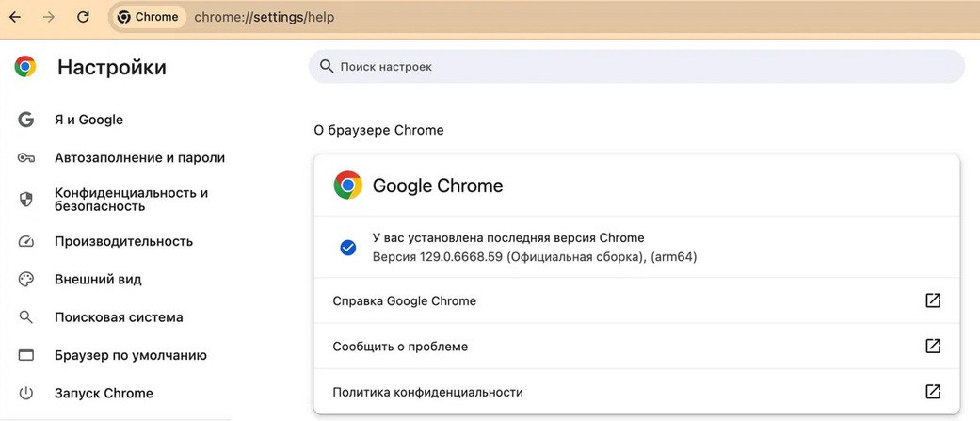This screenshot has height=421, width=980.
Task: Click the Настройки page heading
Action: (112, 67)
